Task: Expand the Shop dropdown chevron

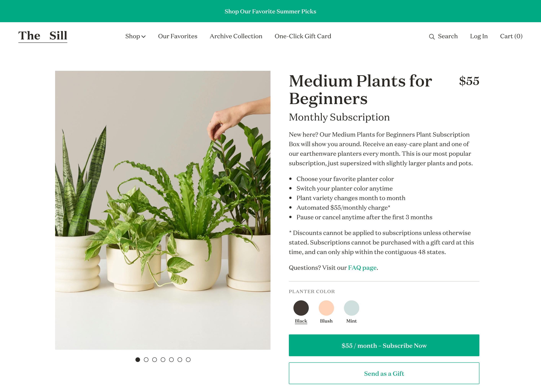Action: [143, 37]
